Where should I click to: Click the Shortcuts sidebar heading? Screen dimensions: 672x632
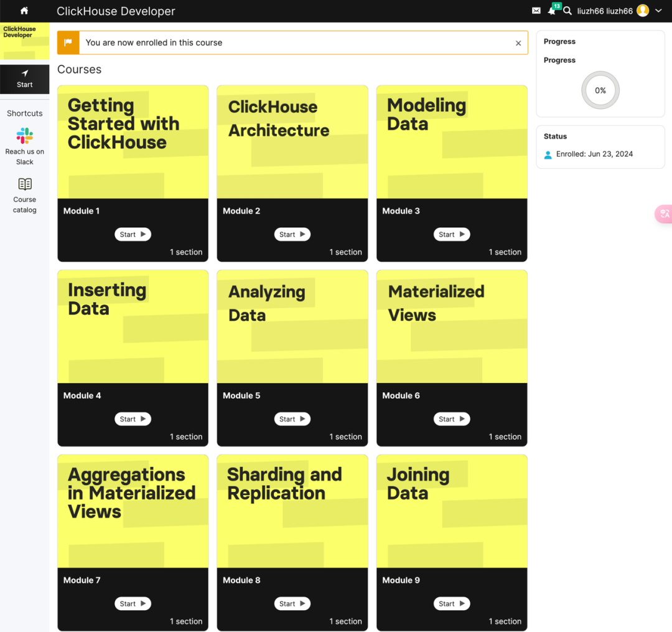pyautogui.click(x=24, y=113)
